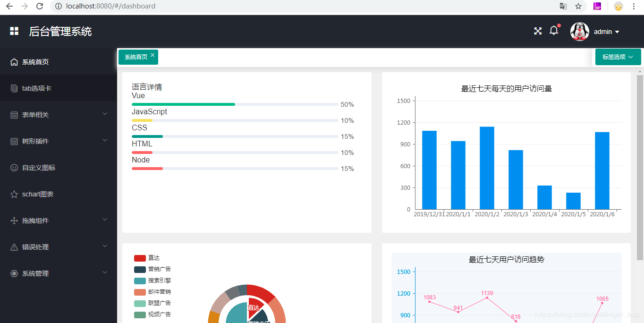Click the home icon next to 系统首页
Image resolution: width=644 pixels, height=323 pixels.
(14, 62)
